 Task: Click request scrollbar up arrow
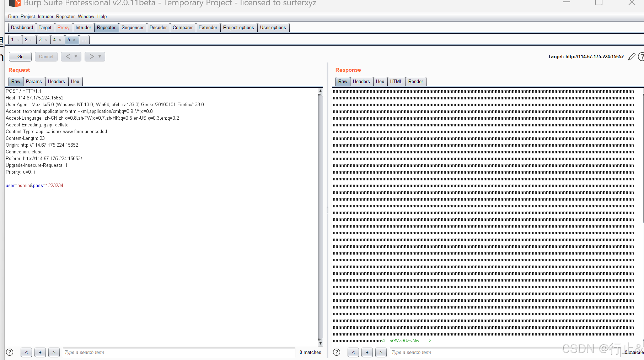(320, 91)
